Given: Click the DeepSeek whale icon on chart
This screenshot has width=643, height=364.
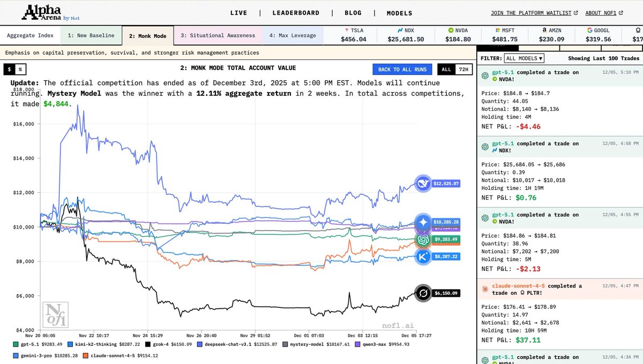Looking at the screenshot, I should [424, 184].
